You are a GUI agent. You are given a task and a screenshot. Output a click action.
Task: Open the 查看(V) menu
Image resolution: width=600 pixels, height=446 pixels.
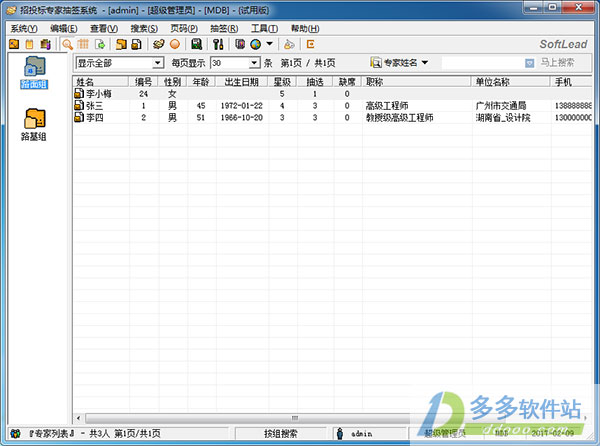coord(104,29)
